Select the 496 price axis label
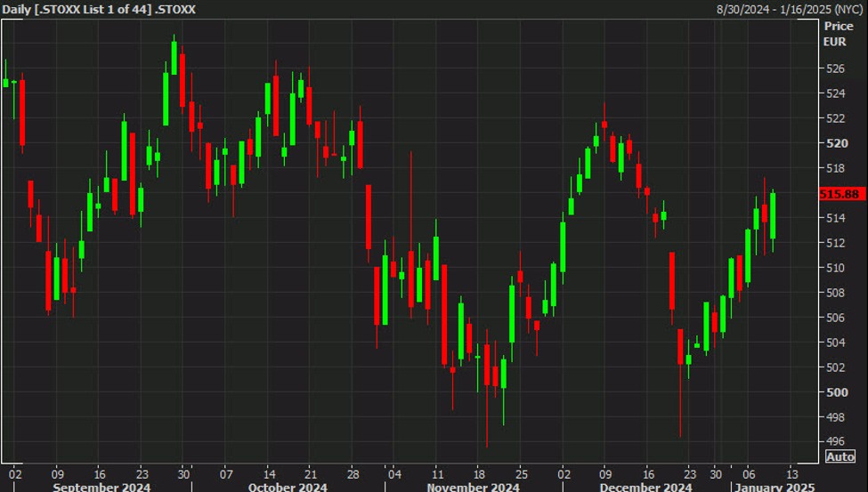Screen dimensions: 868x492 pos(835,441)
